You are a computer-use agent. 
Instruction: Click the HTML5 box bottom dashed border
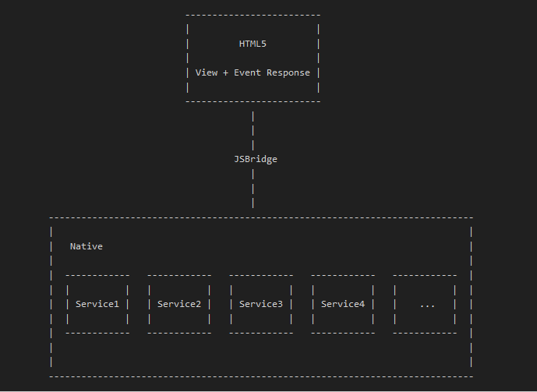point(253,101)
